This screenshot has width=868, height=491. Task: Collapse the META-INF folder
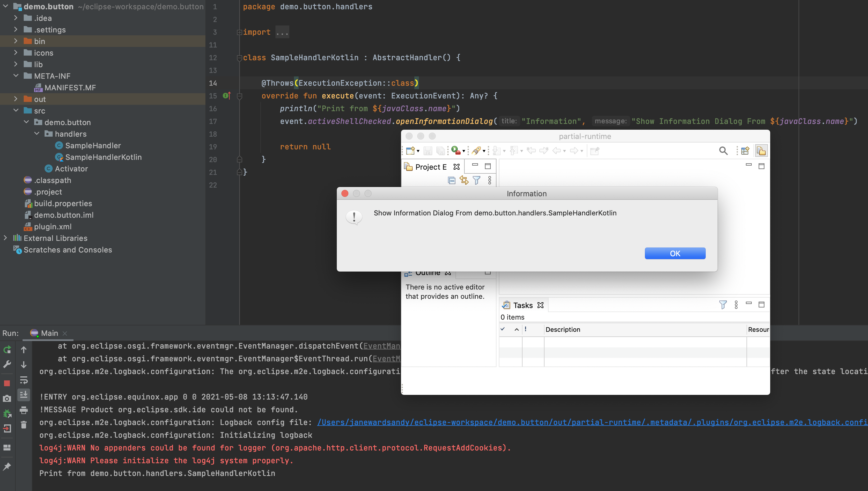click(x=16, y=76)
